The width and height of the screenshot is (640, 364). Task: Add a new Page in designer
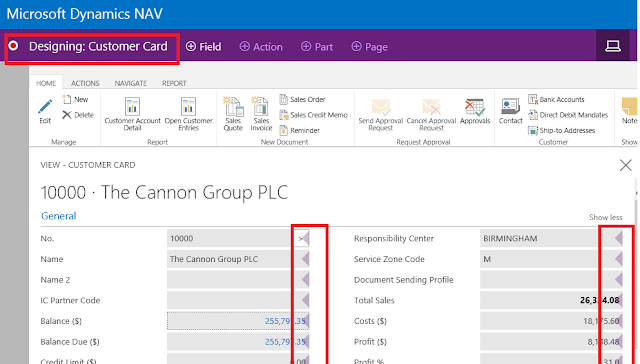[x=369, y=47]
